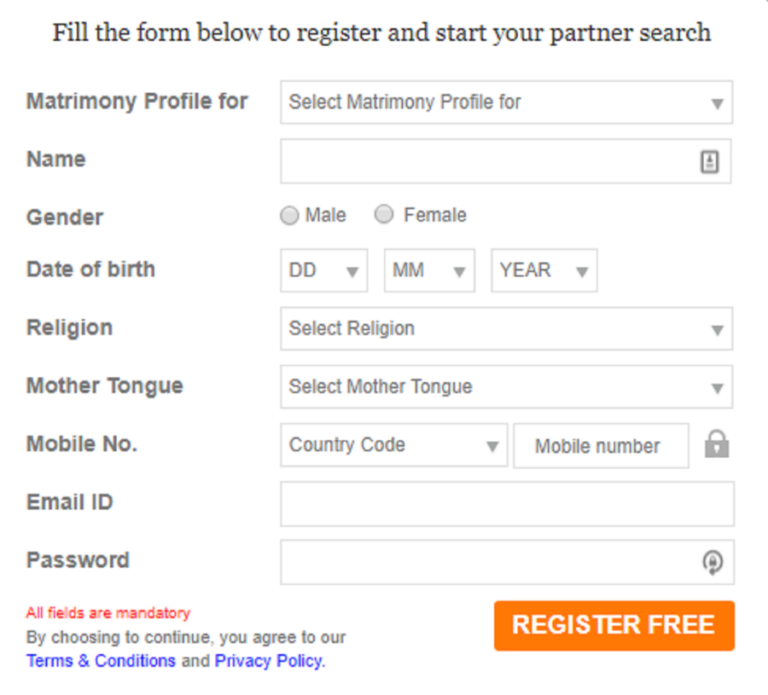Viewport: 768px width, 695px height.
Task: Open the YEAR dropdown
Action: point(543,270)
